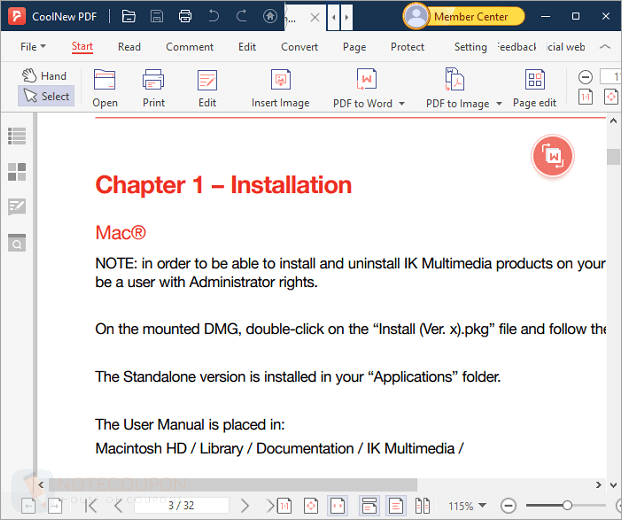Toggle continuous scrolling page mode
622x520 pixels.
[x=396, y=506]
